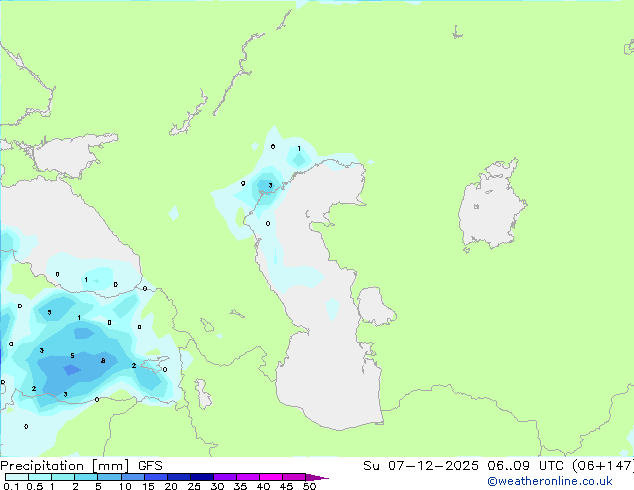Click the "8" precipitation value on map
The height and width of the screenshot is (490, 634).
click(103, 361)
